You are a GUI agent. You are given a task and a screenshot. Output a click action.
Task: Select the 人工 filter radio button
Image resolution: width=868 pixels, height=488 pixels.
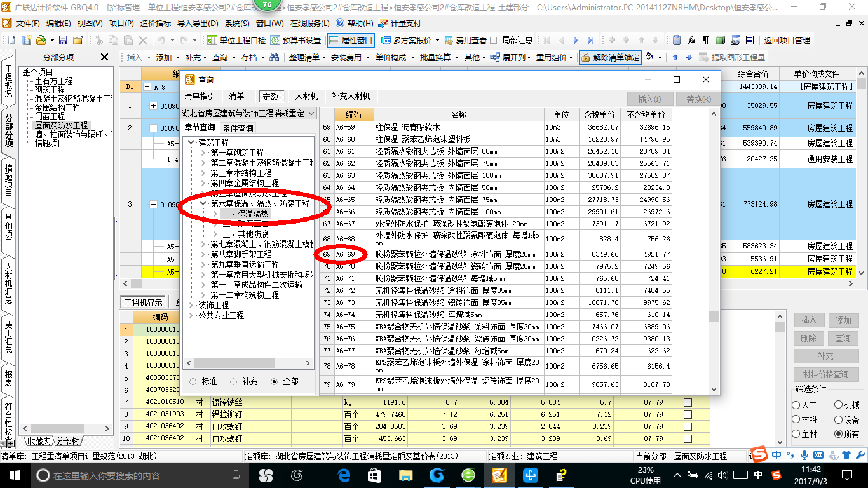click(x=797, y=405)
